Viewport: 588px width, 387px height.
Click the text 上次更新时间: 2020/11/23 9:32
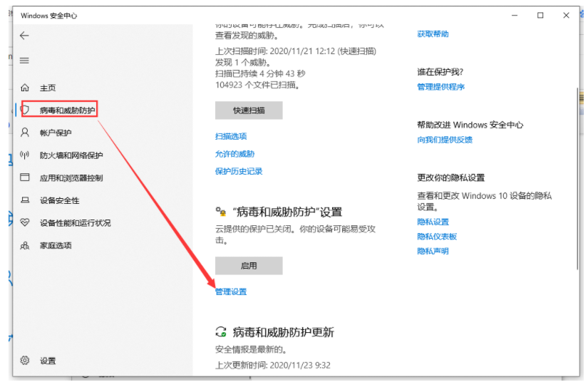[273, 365]
